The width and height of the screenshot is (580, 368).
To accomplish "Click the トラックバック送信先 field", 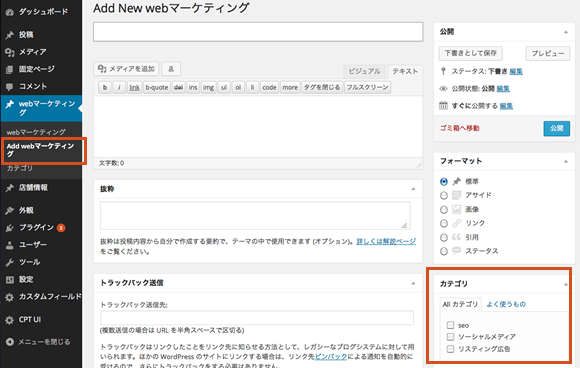I will coord(257,318).
